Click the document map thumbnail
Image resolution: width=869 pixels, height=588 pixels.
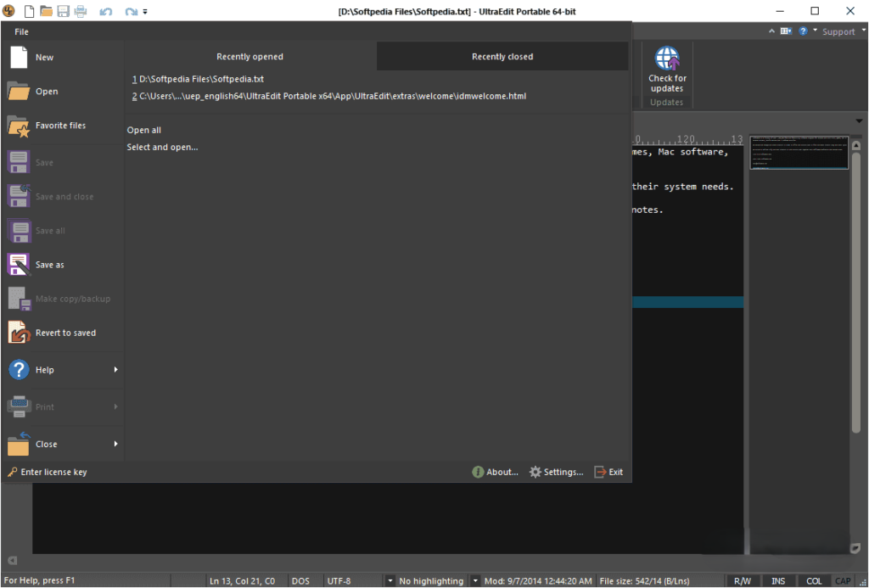pos(799,153)
